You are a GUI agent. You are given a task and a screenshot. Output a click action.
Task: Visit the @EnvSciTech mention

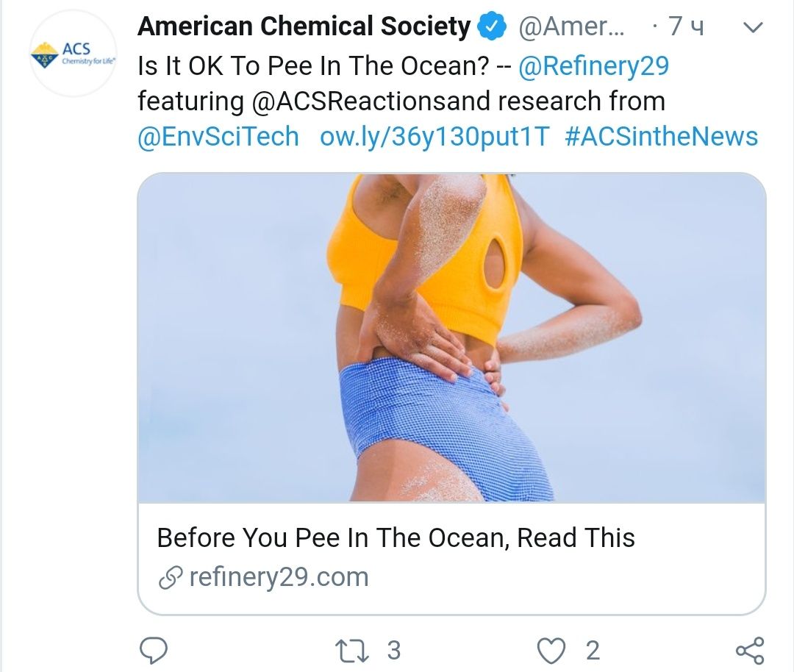pos(218,137)
